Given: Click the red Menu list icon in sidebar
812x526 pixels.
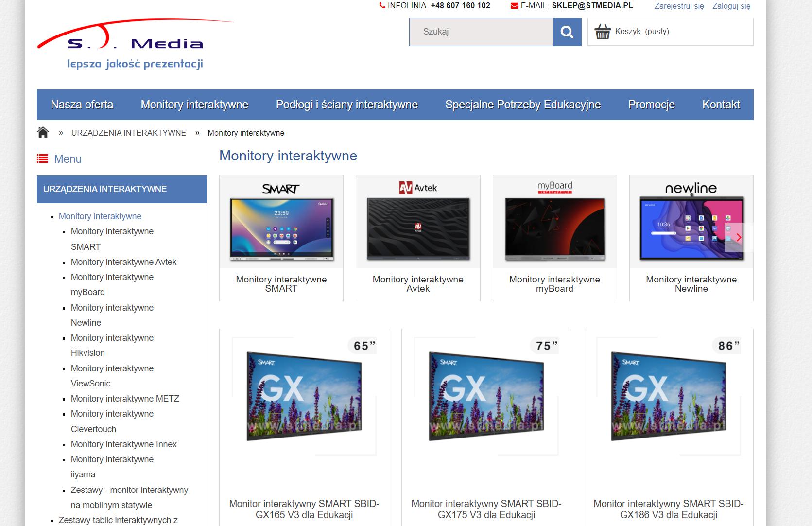Looking at the screenshot, I should [x=43, y=158].
